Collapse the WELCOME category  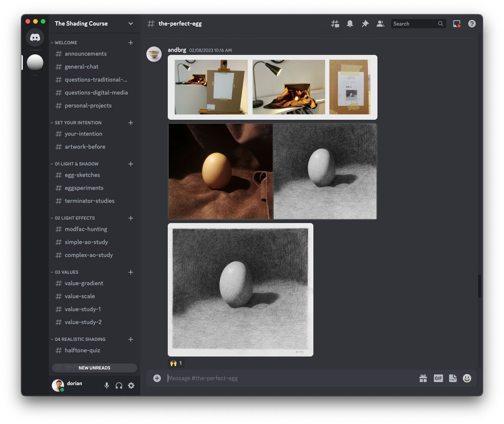pos(66,43)
